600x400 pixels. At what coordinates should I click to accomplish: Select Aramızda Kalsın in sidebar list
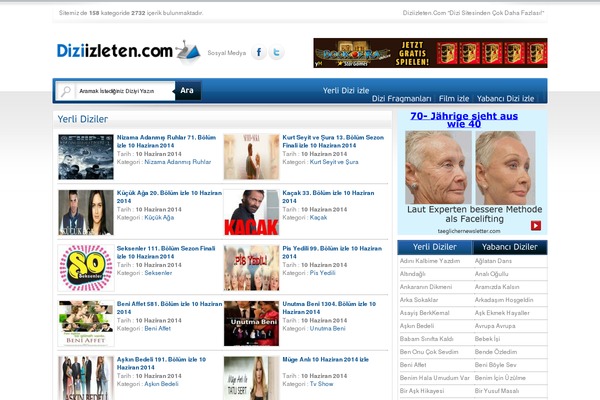tap(497, 287)
